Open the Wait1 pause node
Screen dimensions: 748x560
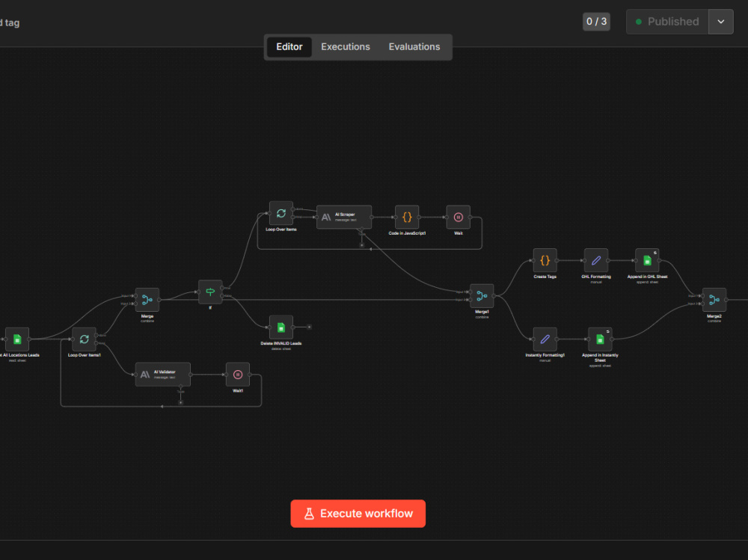click(x=238, y=375)
